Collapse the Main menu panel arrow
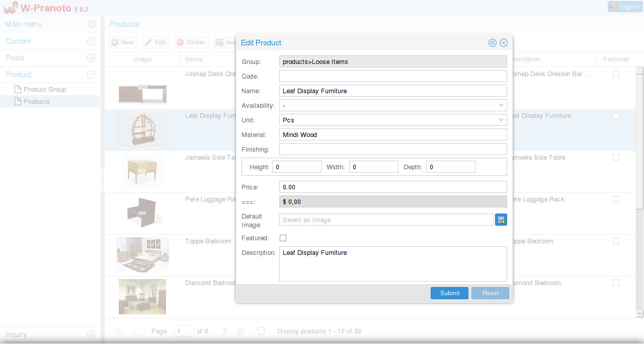The width and height of the screenshot is (644, 344). [x=91, y=24]
